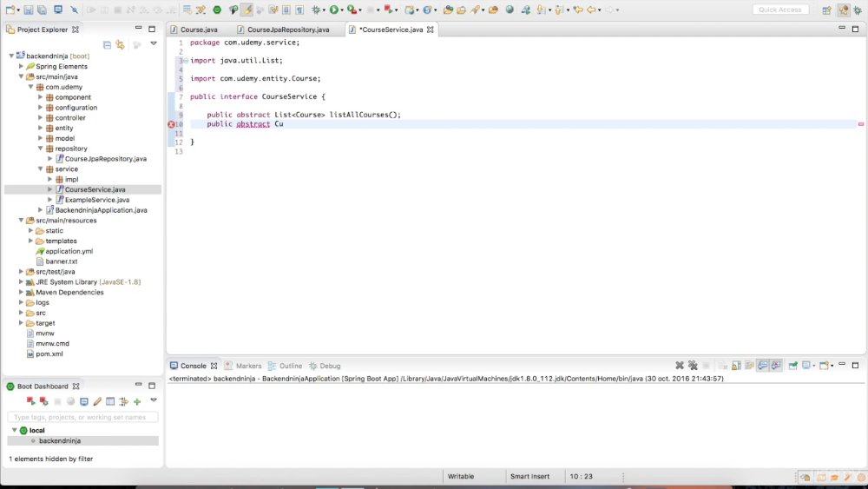Toggle Show Console When Standard Out Changes
Viewport: 868px width, 489px height.
763,366
